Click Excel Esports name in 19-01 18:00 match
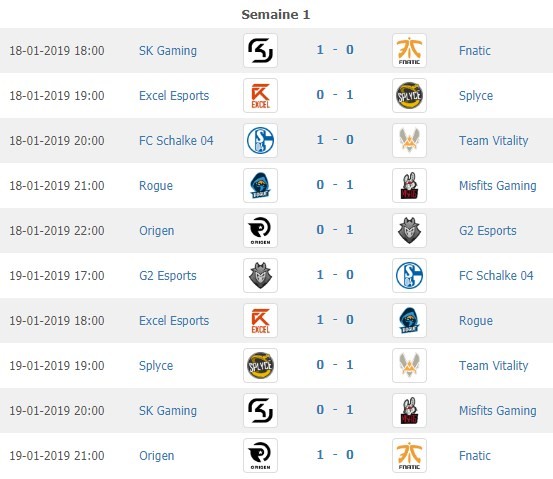553x479 pixels. point(174,321)
